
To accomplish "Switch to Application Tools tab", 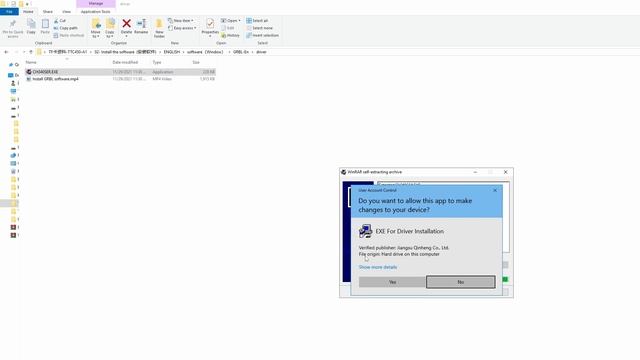I will coord(96,11).
